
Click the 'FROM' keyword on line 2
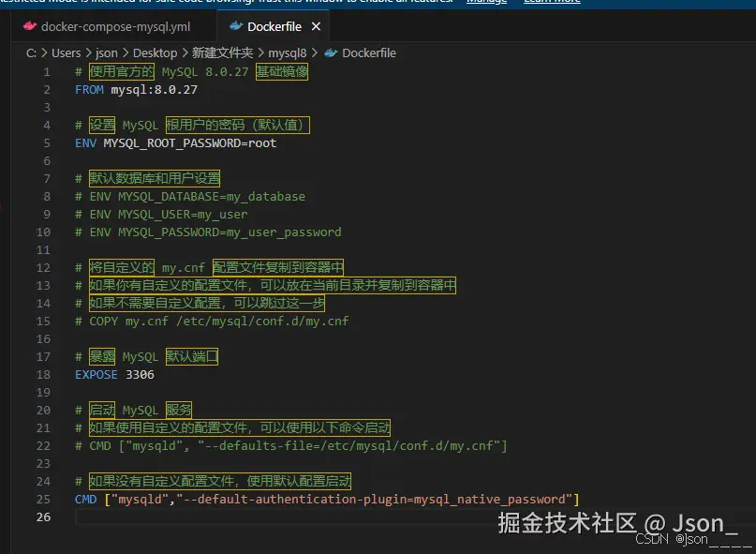[x=89, y=90]
